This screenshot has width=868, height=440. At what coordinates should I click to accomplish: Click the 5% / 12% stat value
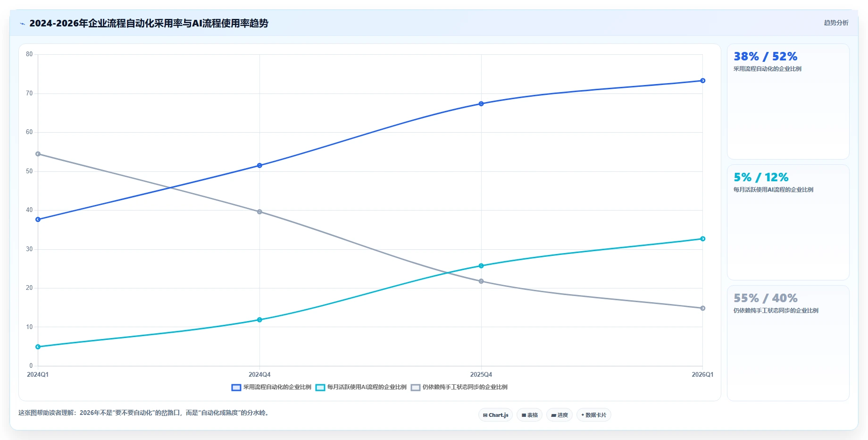(x=761, y=178)
